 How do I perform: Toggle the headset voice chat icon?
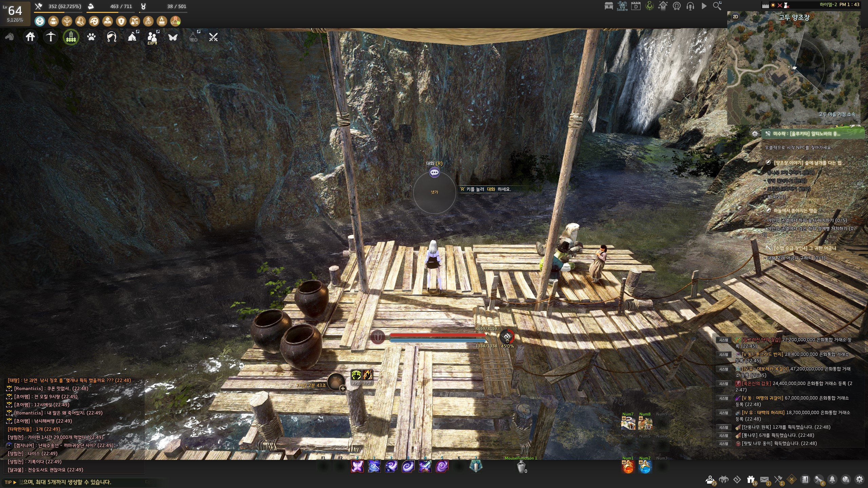[x=690, y=6]
